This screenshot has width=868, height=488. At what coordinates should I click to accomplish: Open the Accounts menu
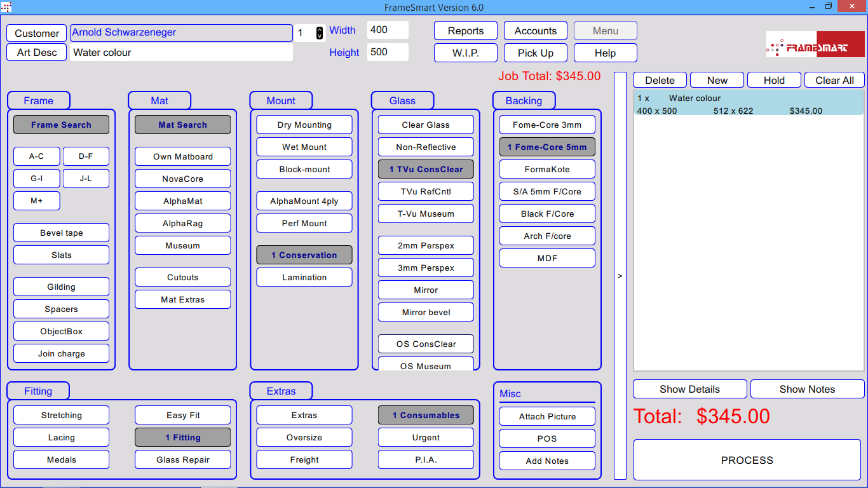535,31
